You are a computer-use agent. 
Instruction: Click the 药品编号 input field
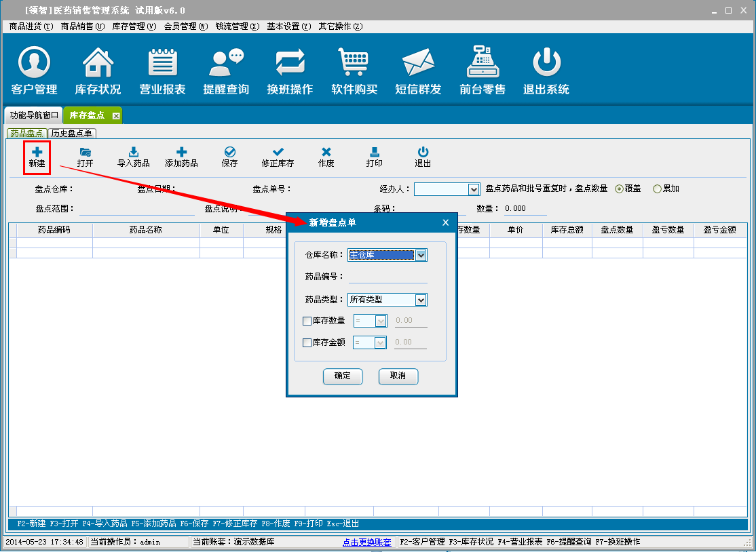(x=388, y=277)
